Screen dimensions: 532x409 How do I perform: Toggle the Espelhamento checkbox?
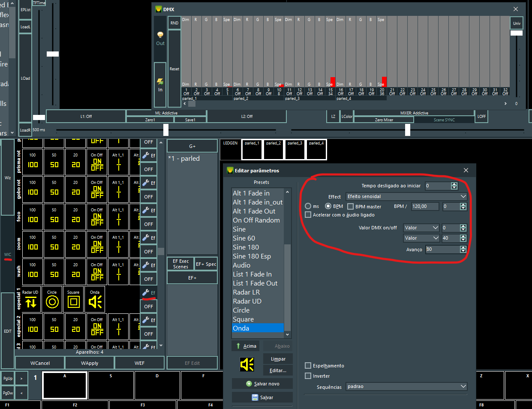(308, 366)
